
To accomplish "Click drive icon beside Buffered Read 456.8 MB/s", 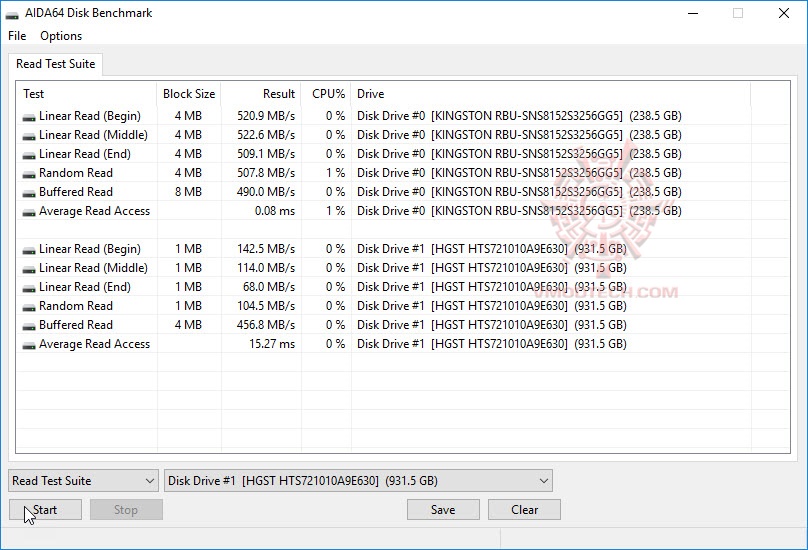I will click(x=29, y=327).
